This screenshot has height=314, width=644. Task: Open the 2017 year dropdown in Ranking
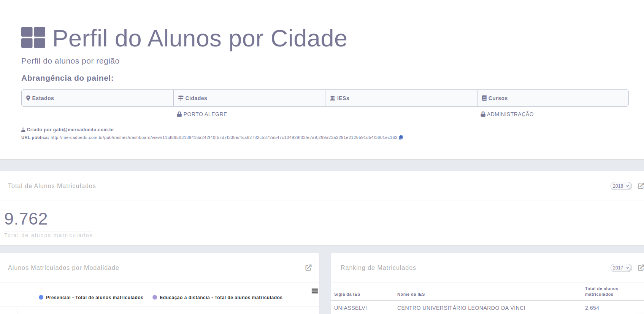621,268
